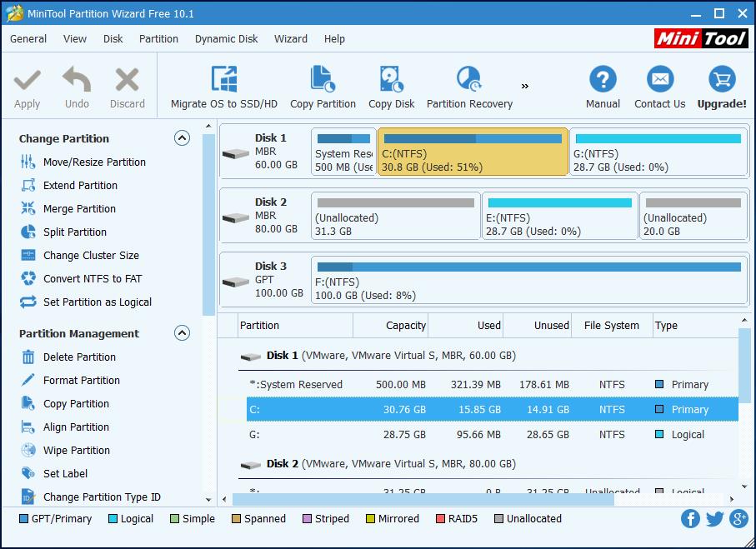
Task: Click Wipe Partition in left panel
Action: (x=77, y=451)
